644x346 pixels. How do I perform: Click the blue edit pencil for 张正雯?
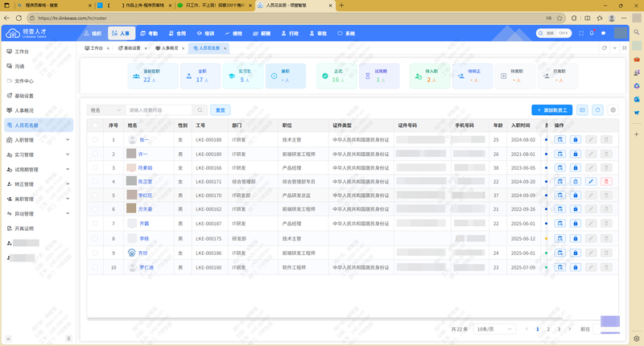tap(592, 181)
